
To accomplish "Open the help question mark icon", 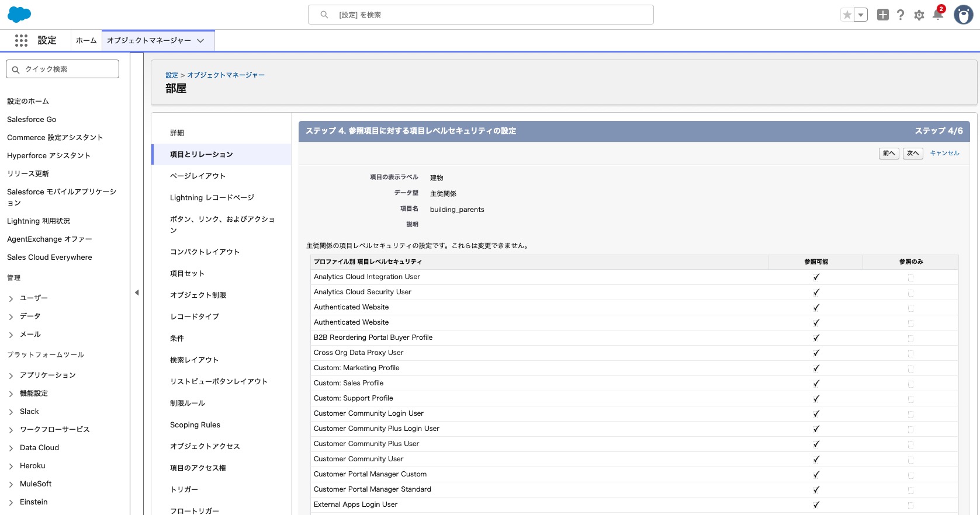I will (x=901, y=15).
